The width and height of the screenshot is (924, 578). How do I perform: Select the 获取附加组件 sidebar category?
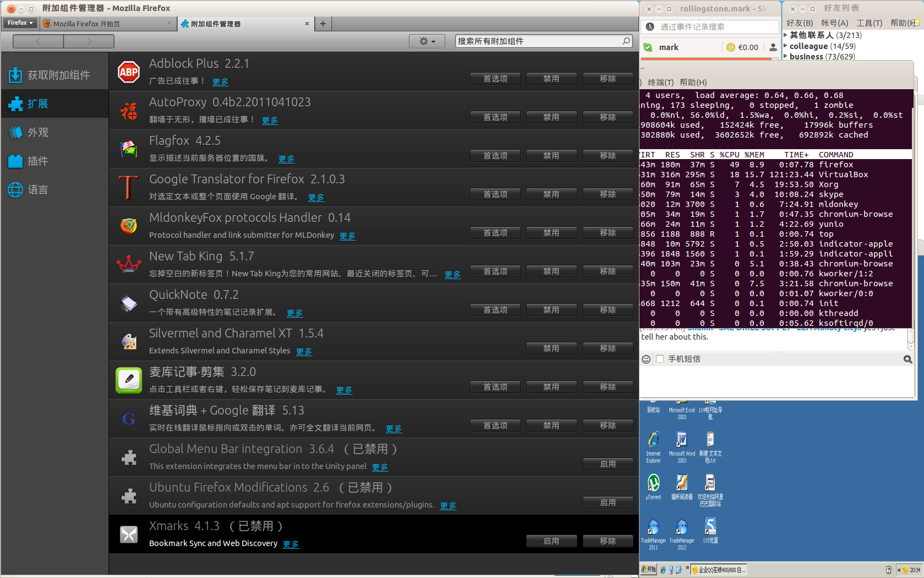[55, 75]
